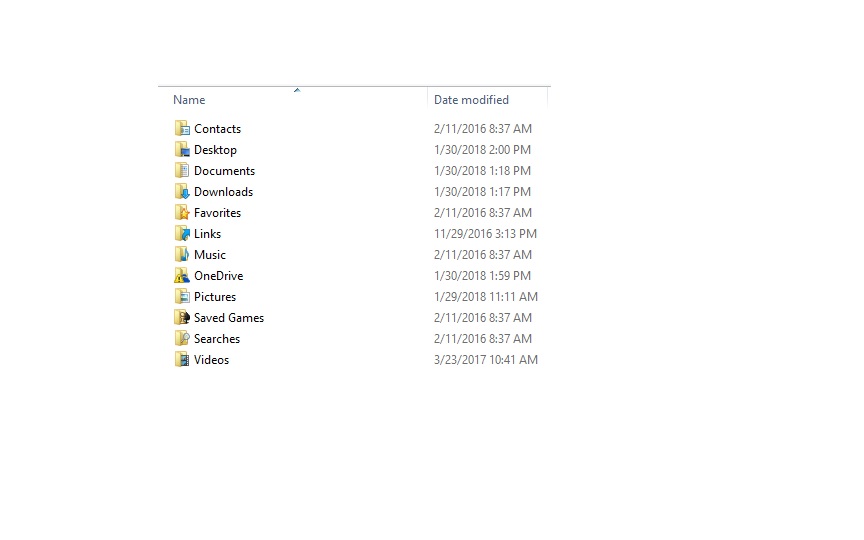Click the Searches magnifier folder icon
The image size is (864, 540).
tap(182, 338)
